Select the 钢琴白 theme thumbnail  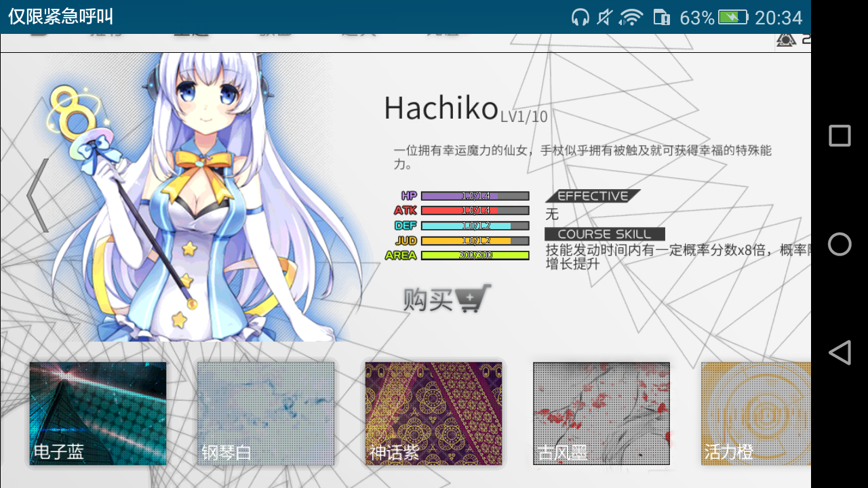pyautogui.click(x=266, y=413)
